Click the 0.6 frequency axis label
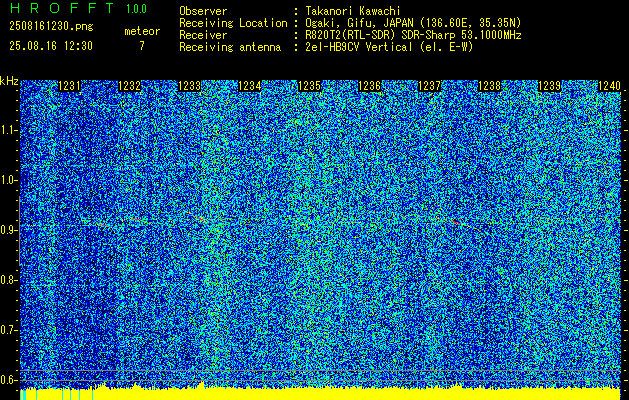 [8, 380]
